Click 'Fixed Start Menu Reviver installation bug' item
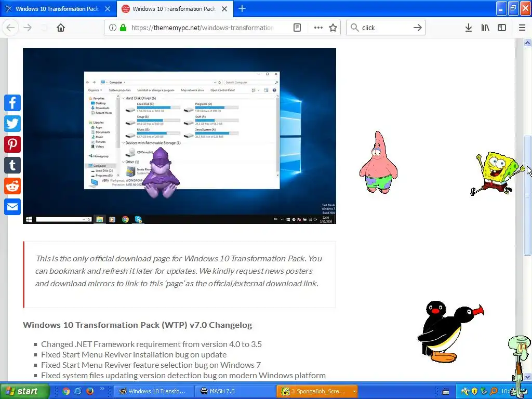Viewport: 532px width, 399px height. point(134,354)
